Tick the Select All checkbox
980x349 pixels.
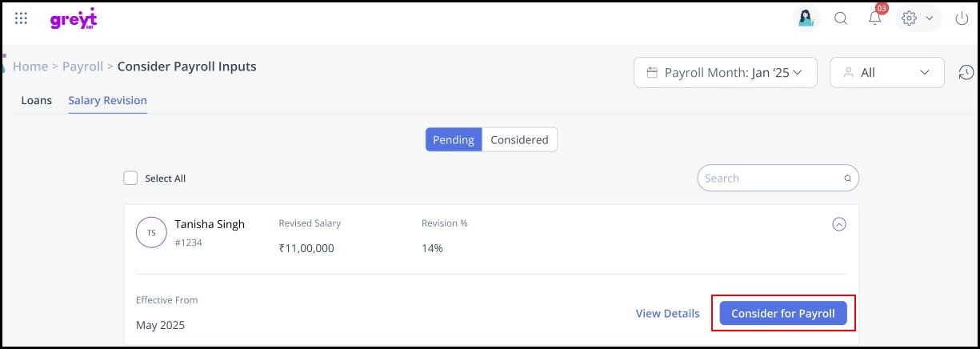pyautogui.click(x=131, y=178)
